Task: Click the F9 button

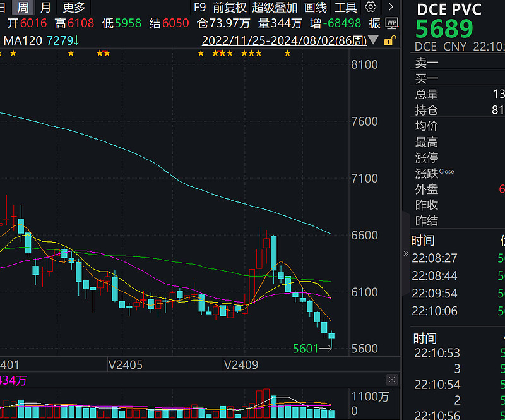Action: pos(199,7)
